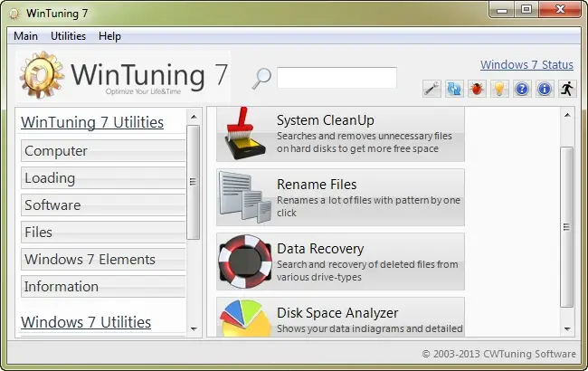Click the Disk Space Analyzer pie chart icon
The image size is (588, 371).
[246, 319]
